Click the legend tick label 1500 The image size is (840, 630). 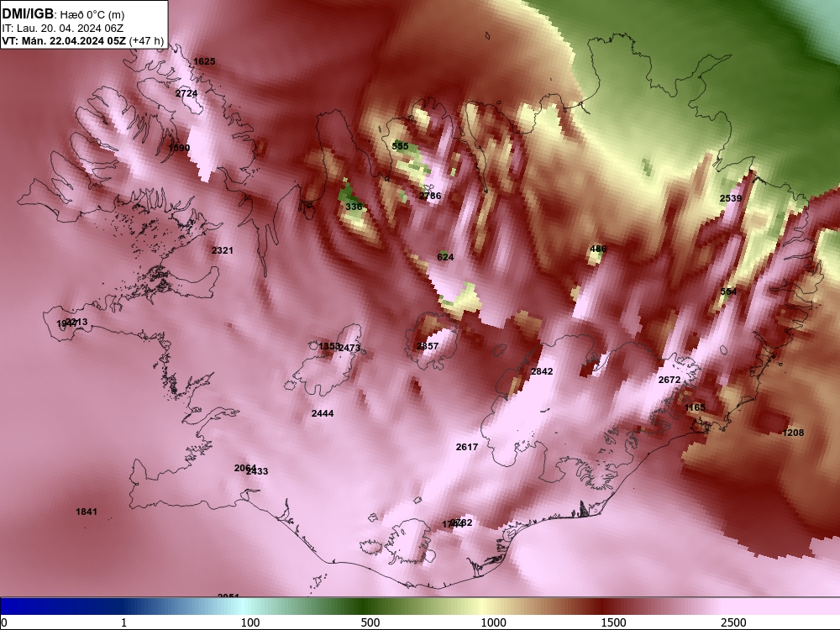click(x=613, y=622)
